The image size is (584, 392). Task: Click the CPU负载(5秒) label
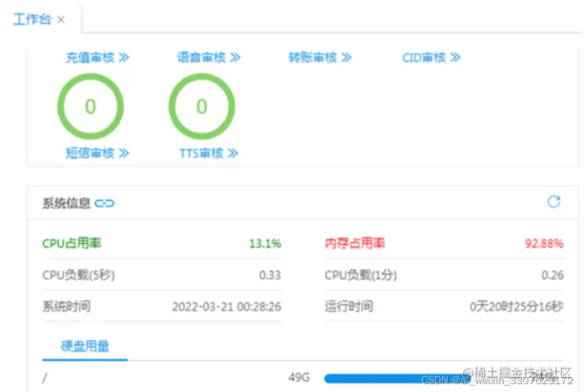pyautogui.click(x=78, y=275)
